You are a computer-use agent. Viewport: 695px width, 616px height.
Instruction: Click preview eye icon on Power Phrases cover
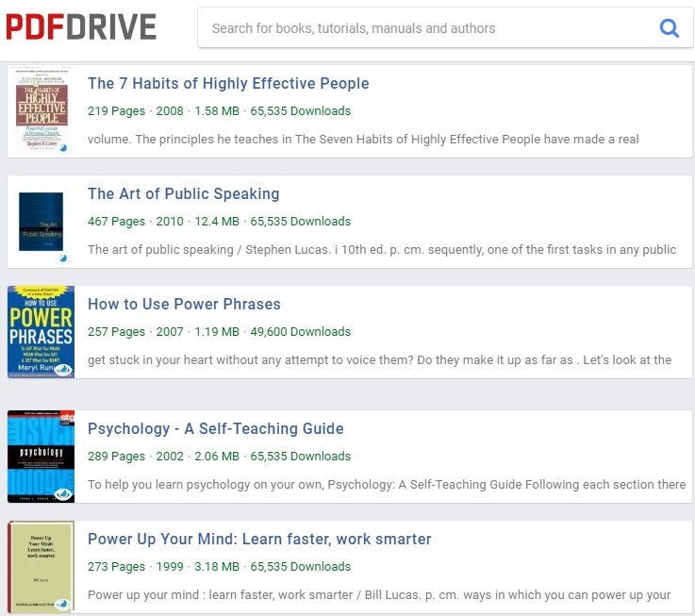click(63, 369)
